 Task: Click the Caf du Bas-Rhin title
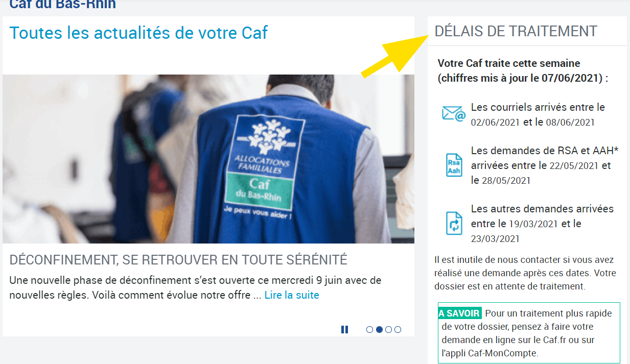click(62, 5)
